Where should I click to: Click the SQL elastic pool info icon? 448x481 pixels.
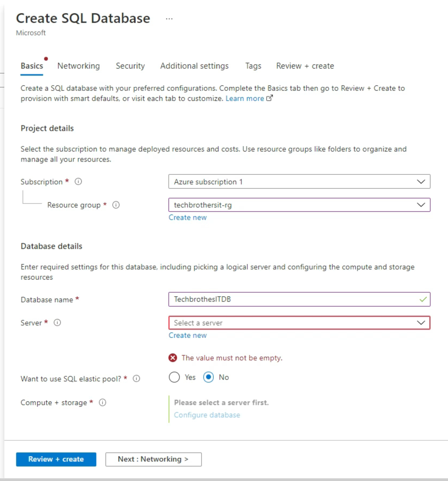(136, 379)
